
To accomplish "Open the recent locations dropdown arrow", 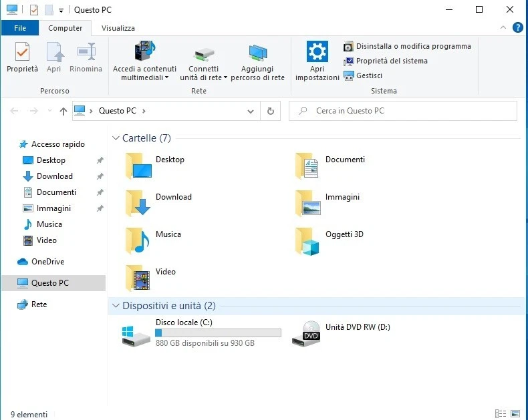I will [50, 111].
